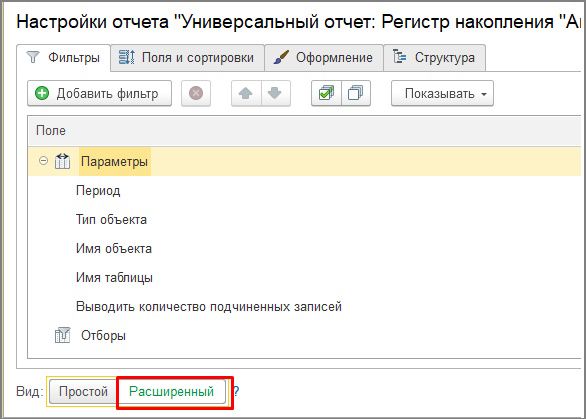The image size is (586, 419).
Task: Switch to the Структура tab
Action: pyautogui.click(x=435, y=58)
